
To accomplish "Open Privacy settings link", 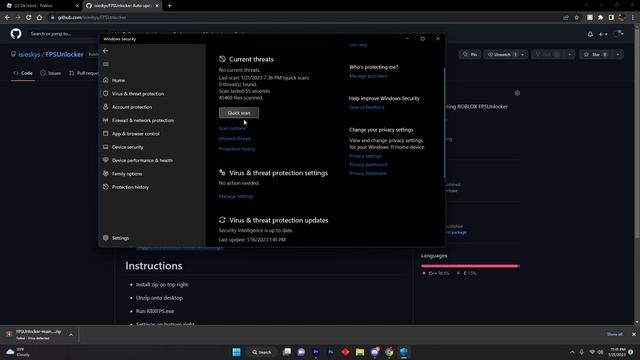I will 365,156.
